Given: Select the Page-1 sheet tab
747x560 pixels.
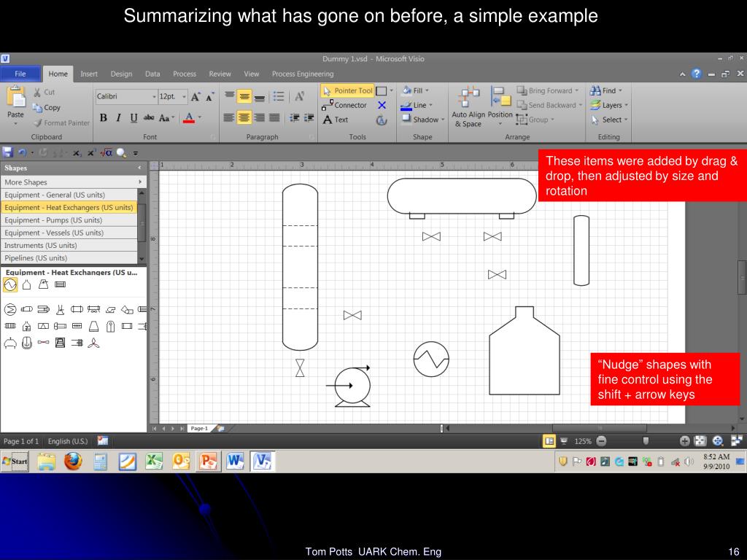Looking at the screenshot, I should tap(200, 429).
